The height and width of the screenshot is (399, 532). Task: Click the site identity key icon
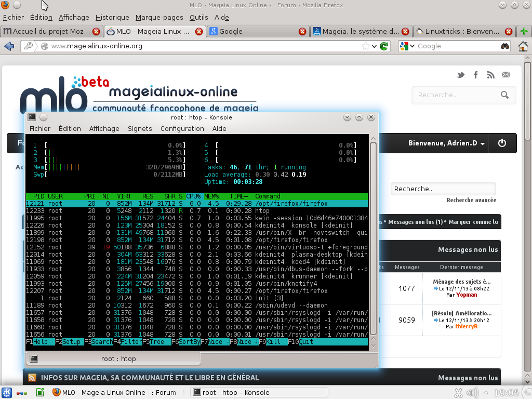[29, 46]
